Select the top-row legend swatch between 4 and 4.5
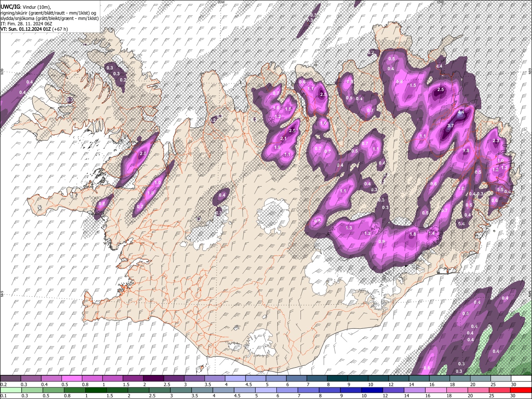This screenshot has height=399, width=532. click(235, 378)
